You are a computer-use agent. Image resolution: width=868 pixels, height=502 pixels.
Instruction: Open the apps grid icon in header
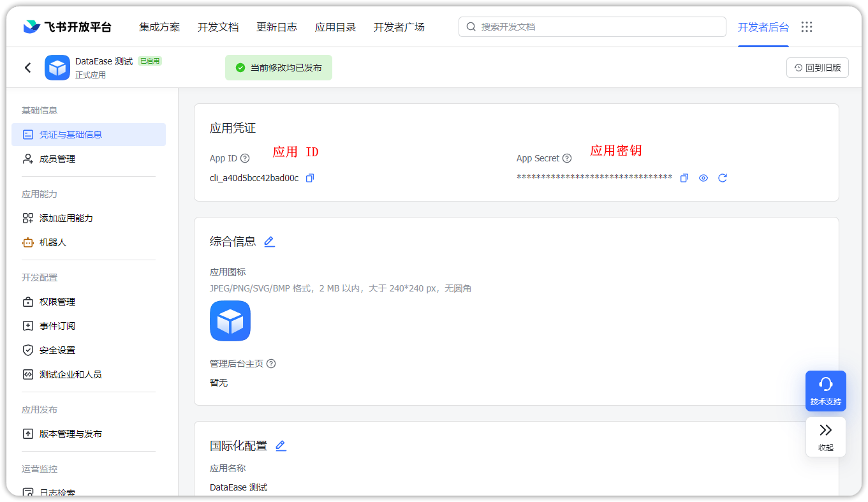point(807,27)
